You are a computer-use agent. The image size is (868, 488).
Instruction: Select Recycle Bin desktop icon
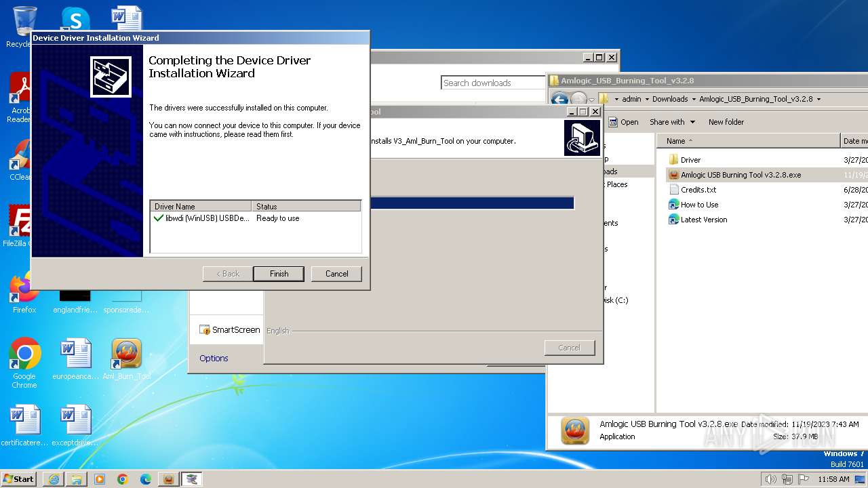tap(22, 27)
